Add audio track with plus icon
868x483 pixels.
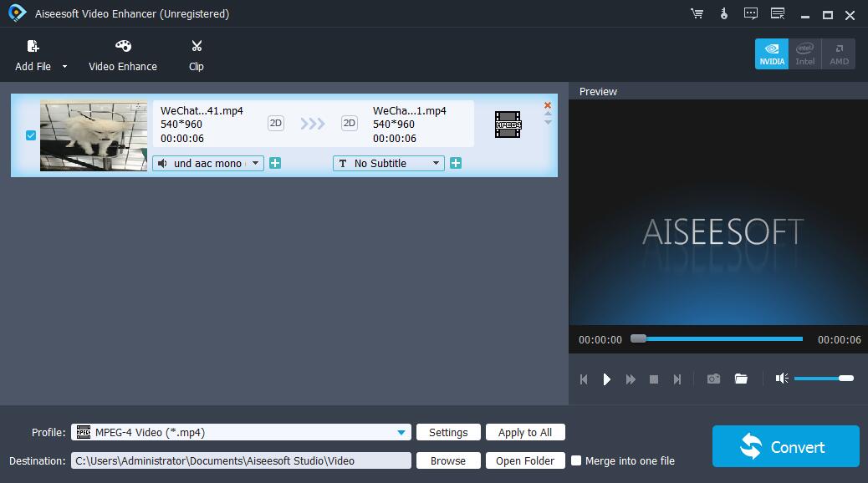pyautogui.click(x=275, y=163)
